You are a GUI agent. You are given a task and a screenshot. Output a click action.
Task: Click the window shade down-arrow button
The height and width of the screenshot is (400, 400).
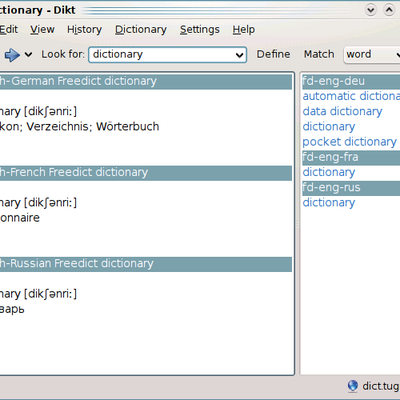pyautogui.click(x=371, y=10)
